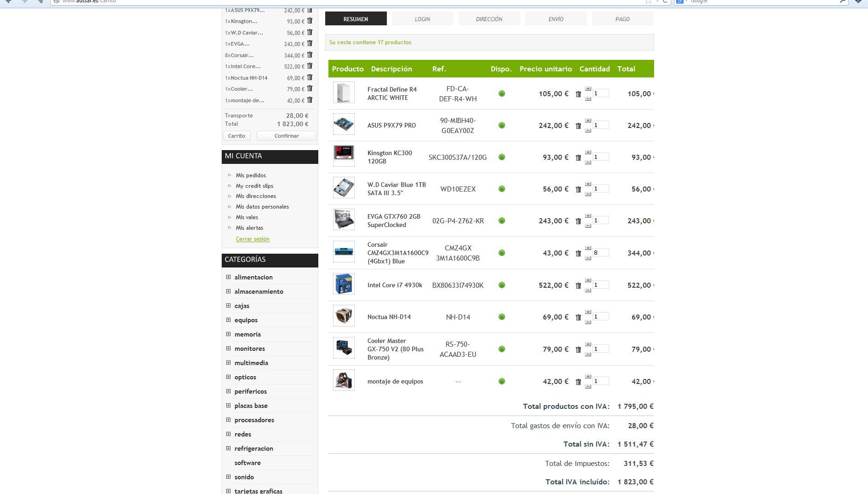Remove montaje de equipos row with trash icon
This screenshot has height=494, width=868.
click(578, 382)
